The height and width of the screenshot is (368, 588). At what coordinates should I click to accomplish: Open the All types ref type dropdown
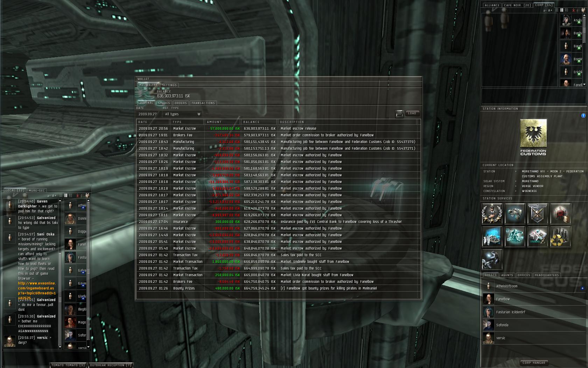183,114
